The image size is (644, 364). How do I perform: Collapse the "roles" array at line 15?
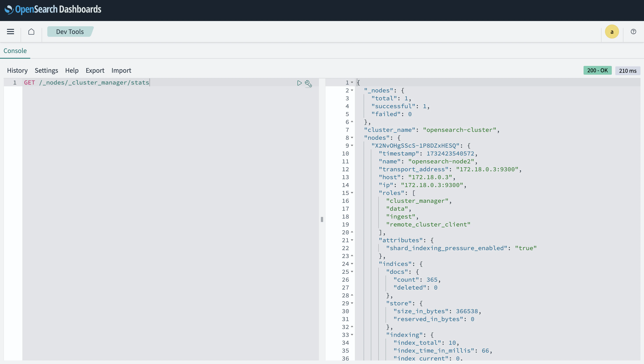pyautogui.click(x=352, y=193)
